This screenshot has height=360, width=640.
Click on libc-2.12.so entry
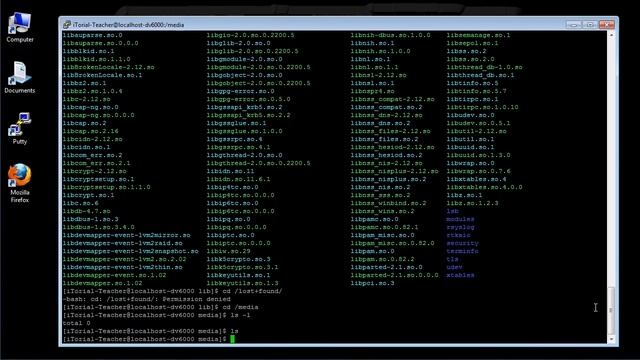(x=87, y=99)
